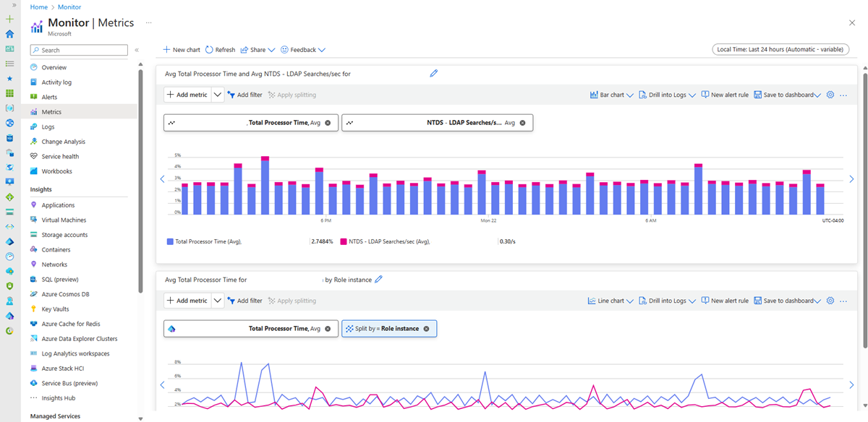Open Workbooks from the sidebar

tap(56, 171)
